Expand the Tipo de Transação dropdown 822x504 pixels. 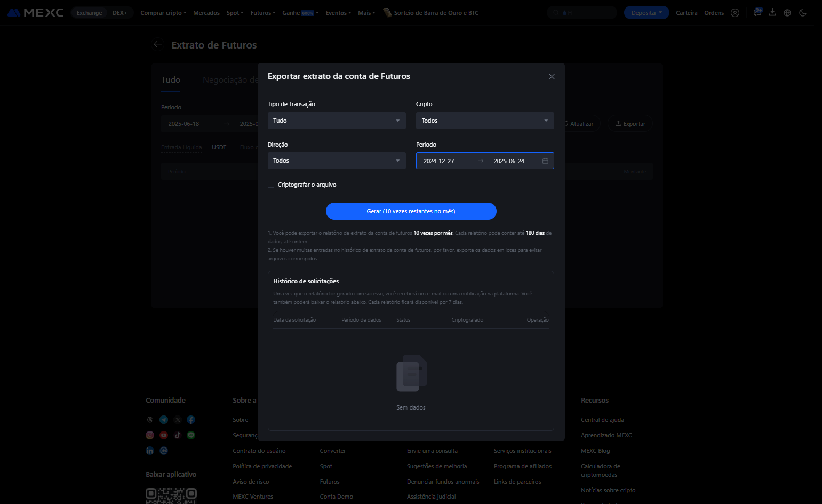[337, 121]
